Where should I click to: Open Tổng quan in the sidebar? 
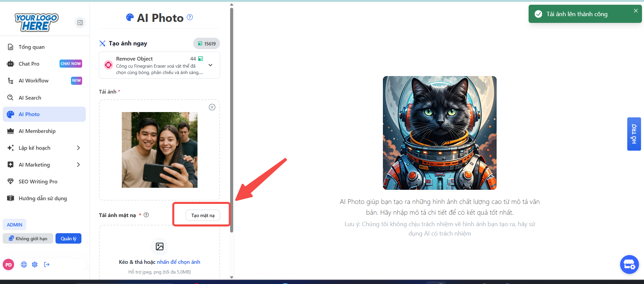[32, 47]
